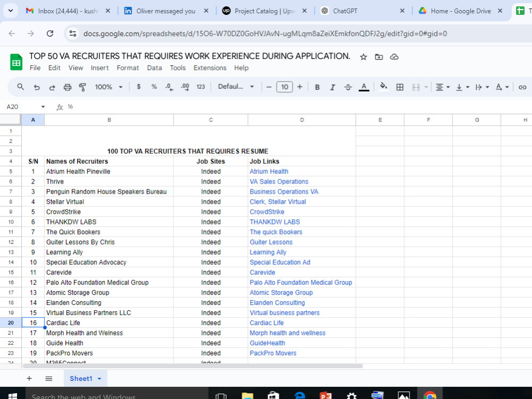Screen dimensions: 532x399
Task: Click the browser address bar URL
Action: point(265,34)
